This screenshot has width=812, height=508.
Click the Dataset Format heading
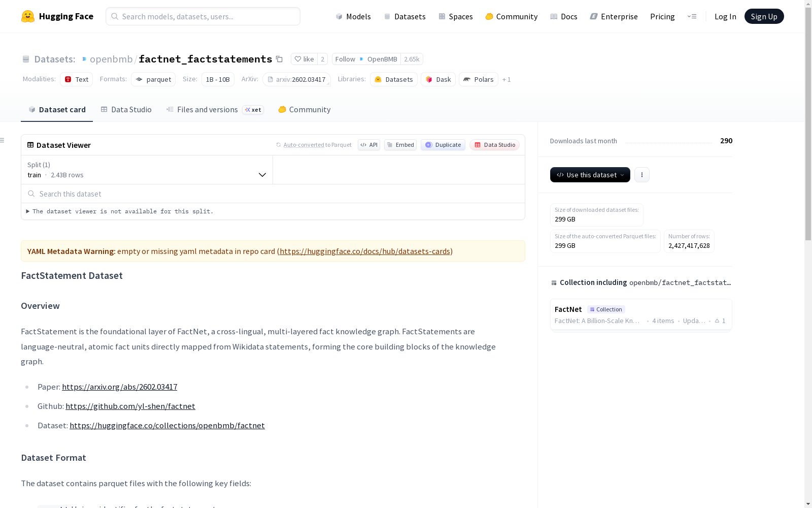click(x=53, y=458)
